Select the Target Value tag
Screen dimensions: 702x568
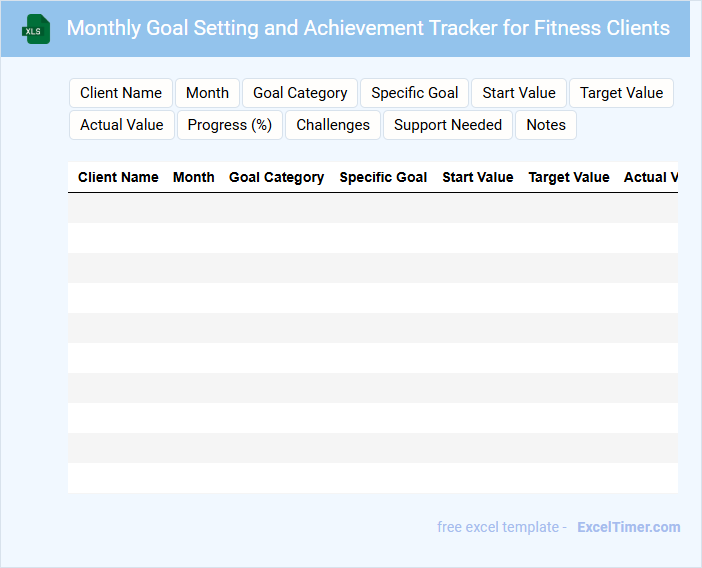[x=621, y=93]
